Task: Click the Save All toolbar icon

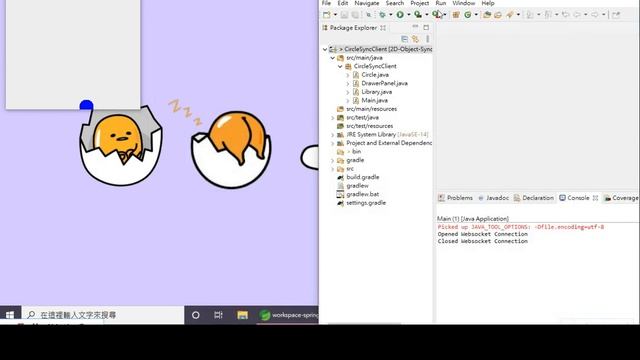Action: (x=355, y=15)
